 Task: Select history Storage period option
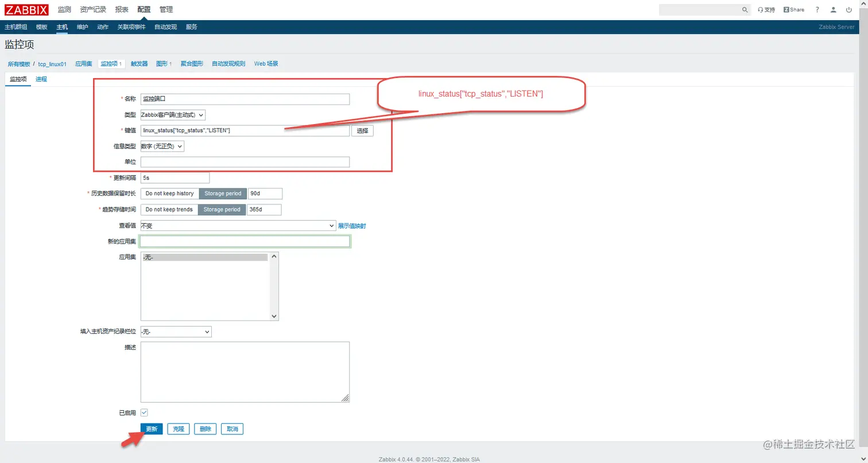point(223,194)
